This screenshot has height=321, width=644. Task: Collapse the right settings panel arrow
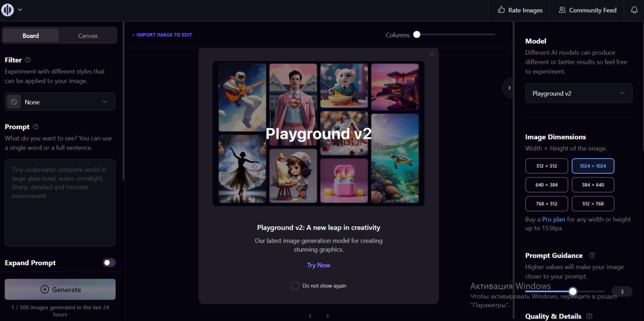(509, 88)
